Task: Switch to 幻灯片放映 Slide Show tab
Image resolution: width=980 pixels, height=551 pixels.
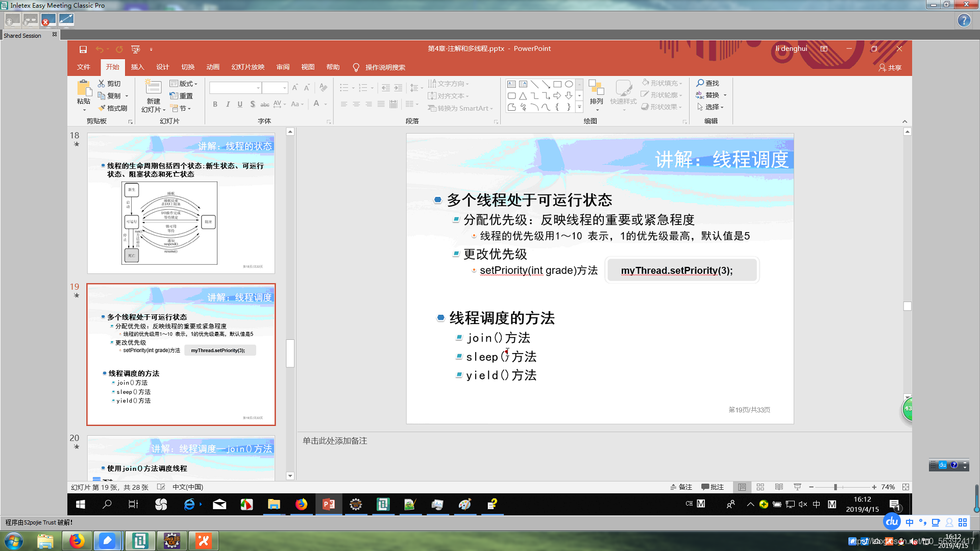Action: pos(248,67)
